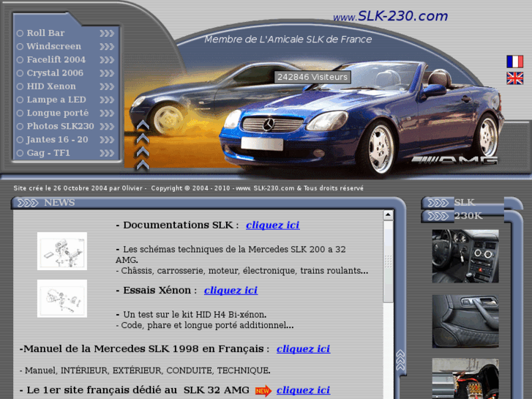Open the Facelift 2004 menu item
532x399 pixels.
click(56, 59)
